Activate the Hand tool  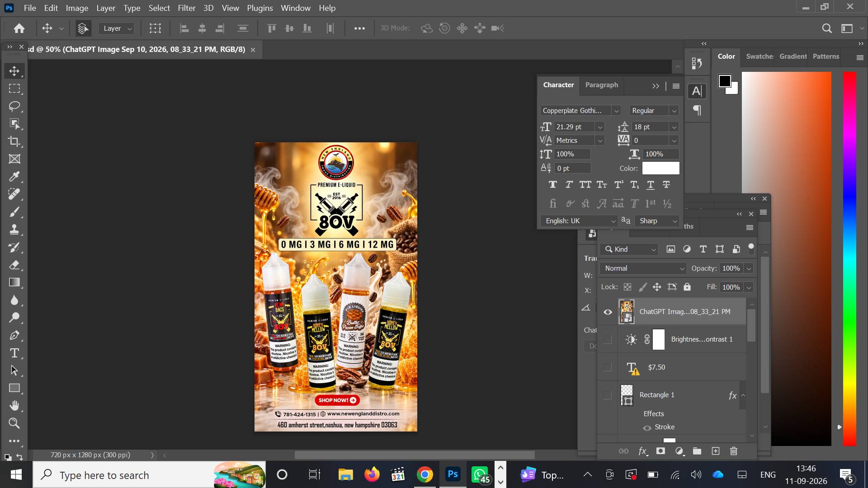14,406
